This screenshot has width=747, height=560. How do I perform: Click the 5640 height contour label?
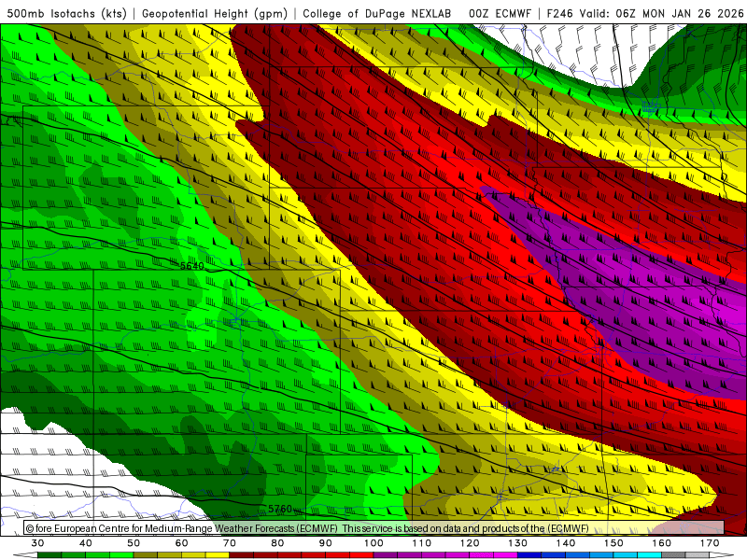point(192,266)
